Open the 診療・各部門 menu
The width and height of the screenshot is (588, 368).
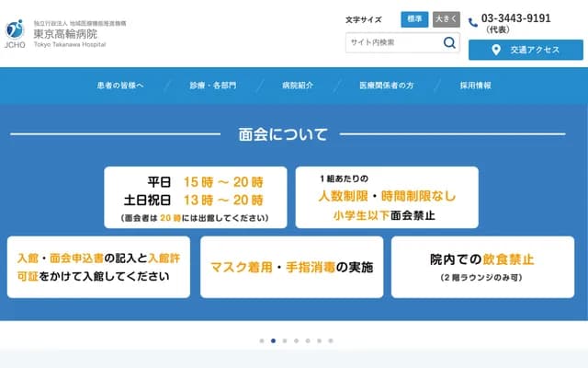click(212, 86)
